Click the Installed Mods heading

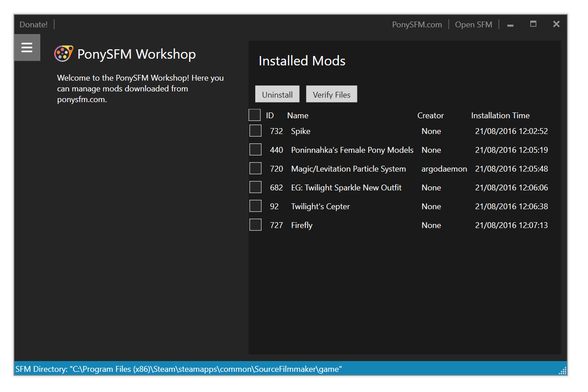302,61
